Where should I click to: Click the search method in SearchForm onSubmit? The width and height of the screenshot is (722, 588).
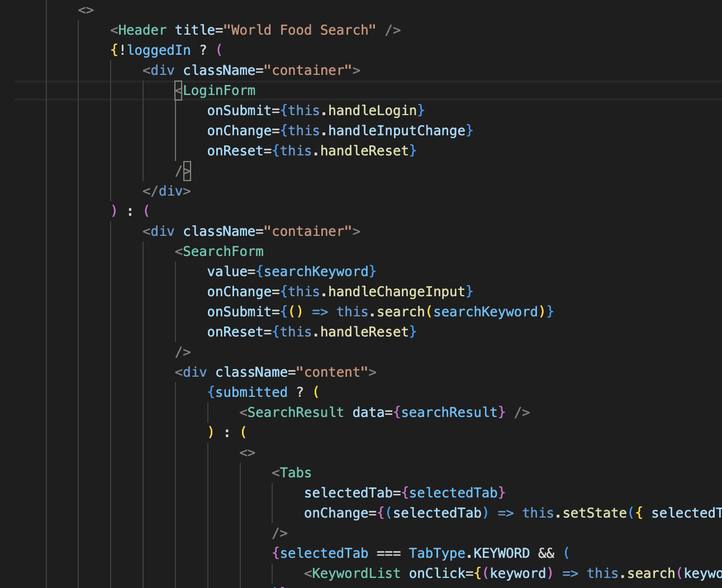coord(401,312)
